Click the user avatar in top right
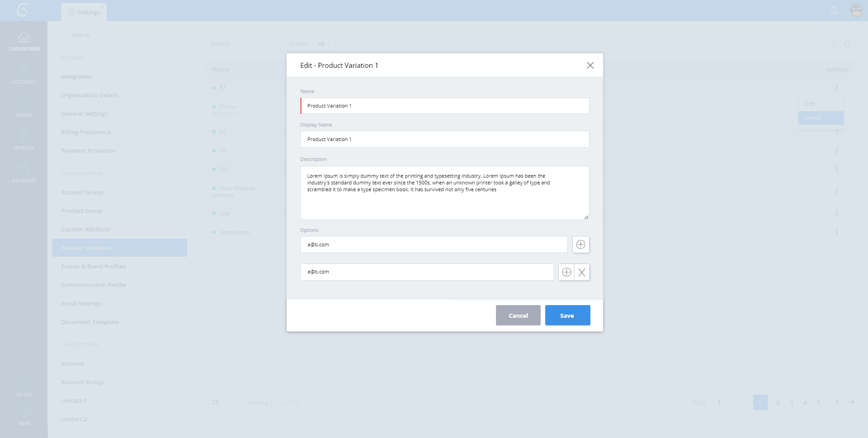Image resolution: width=868 pixels, height=438 pixels. tap(856, 10)
